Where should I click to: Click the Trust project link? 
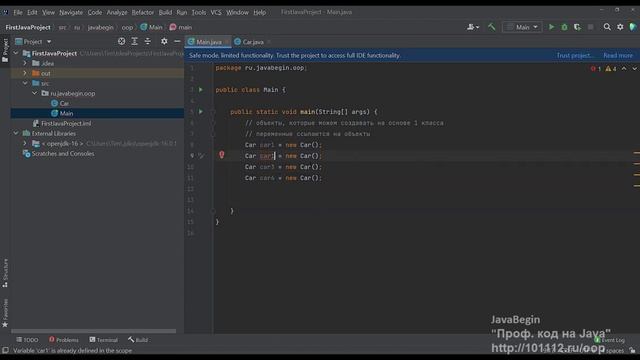[x=575, y=55]
